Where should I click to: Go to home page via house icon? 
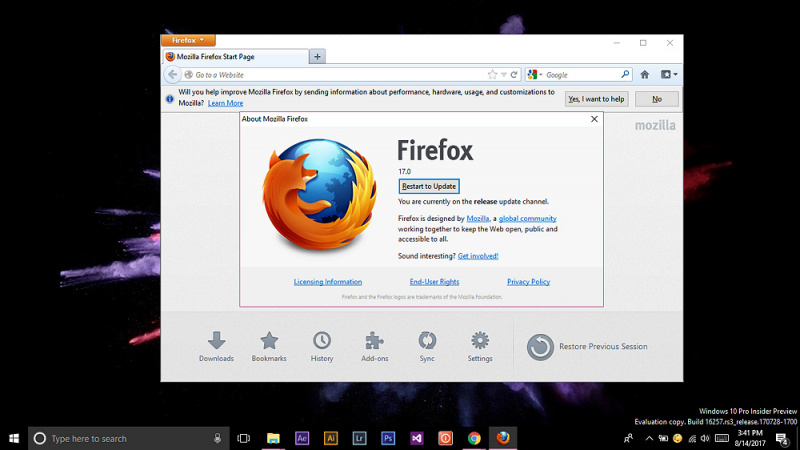click(645, 74)
